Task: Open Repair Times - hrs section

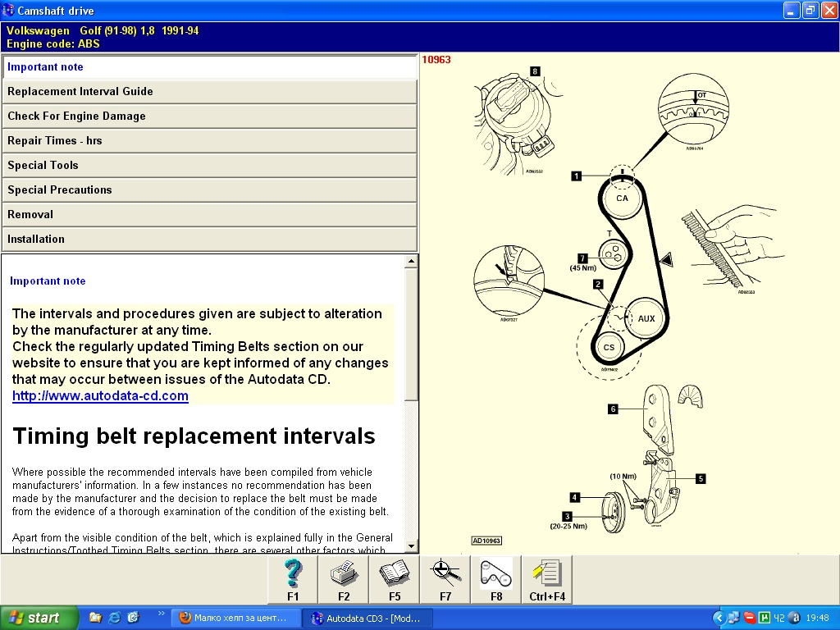Action: 209,141
